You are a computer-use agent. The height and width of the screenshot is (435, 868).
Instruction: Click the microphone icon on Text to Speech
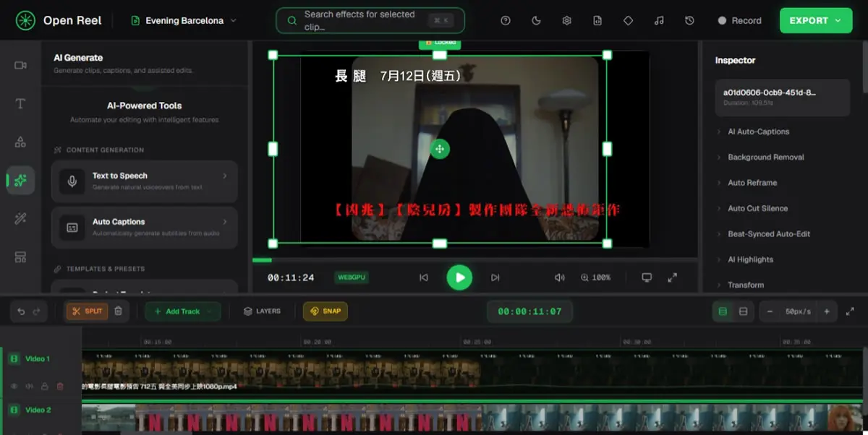coord(72,181)
